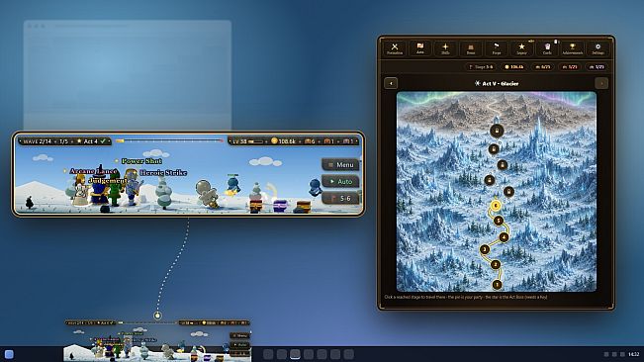Viewport: 644px width, 362px height.
Task: Open the Legacy tab star icon
Action: pyautogui.click(x=521, y=48)
